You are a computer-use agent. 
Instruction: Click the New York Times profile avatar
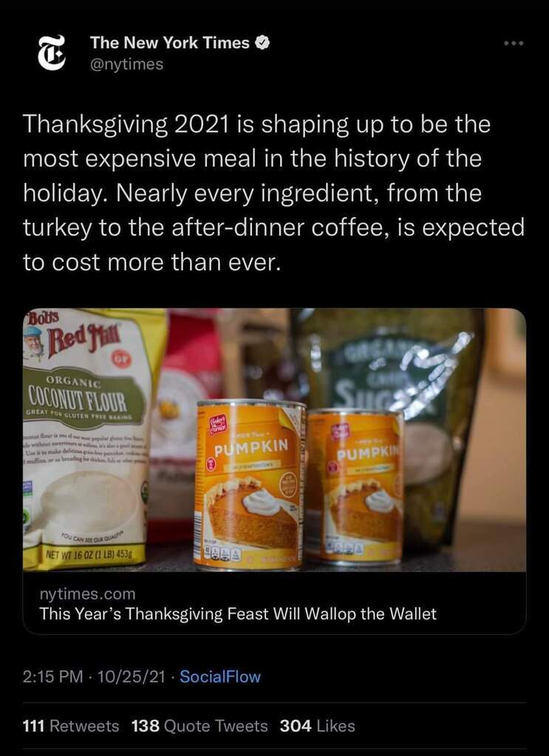(52, 52)
